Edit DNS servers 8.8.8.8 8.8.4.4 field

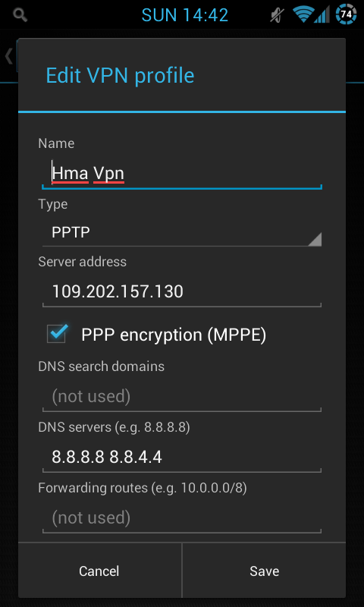pos(182,458)
